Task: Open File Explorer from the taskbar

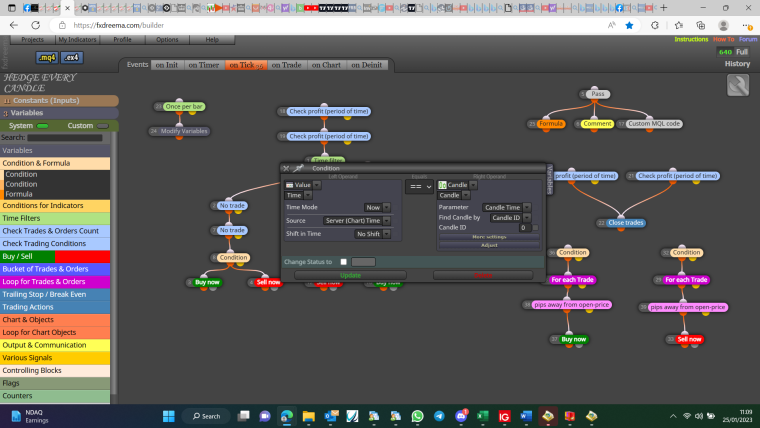Action: click(x=308, y=416)
